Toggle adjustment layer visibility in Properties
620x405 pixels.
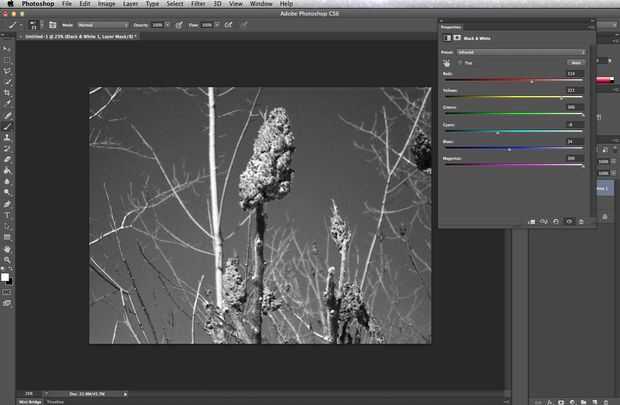point(569,221)
